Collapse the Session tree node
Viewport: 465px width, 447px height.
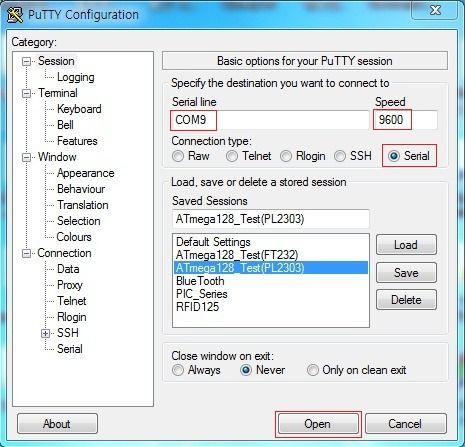click(x=26, y=61)
